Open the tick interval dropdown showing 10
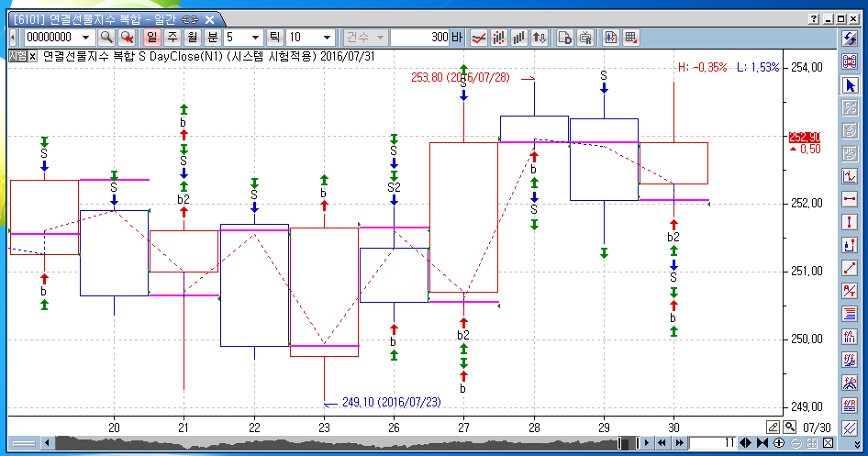The width and height of the screenshot is (868, 456). [x=327, y=38]
